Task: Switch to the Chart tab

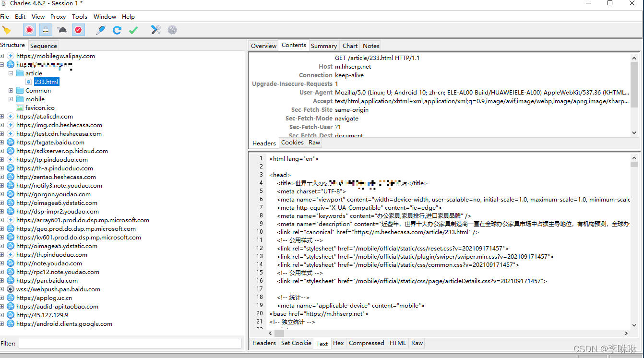Action: tap(350, 46)
